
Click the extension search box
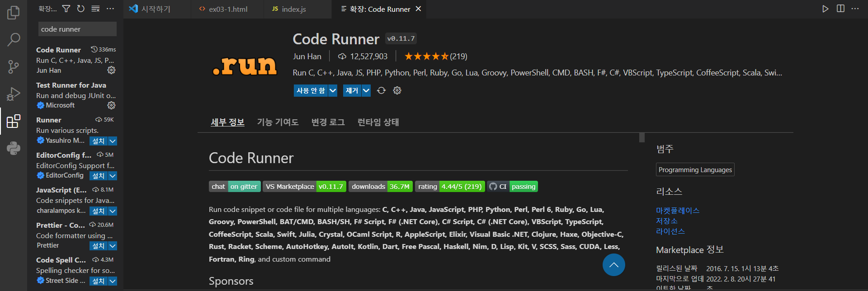point(77,29)
